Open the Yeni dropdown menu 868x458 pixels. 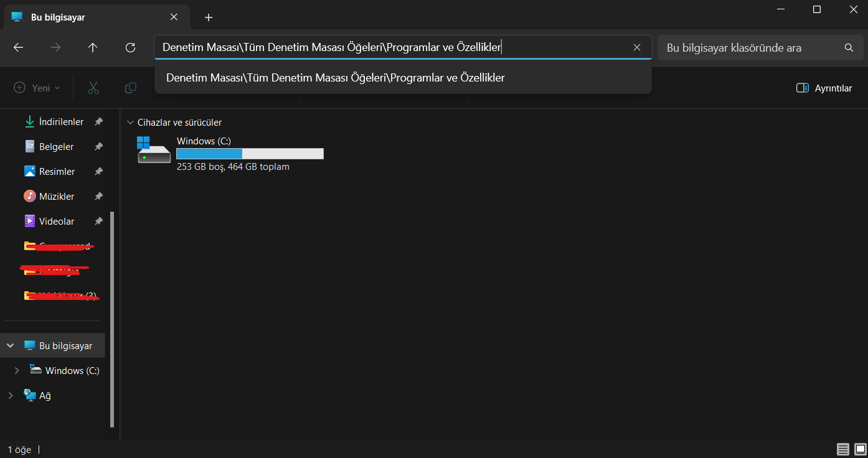pos(37,88)
